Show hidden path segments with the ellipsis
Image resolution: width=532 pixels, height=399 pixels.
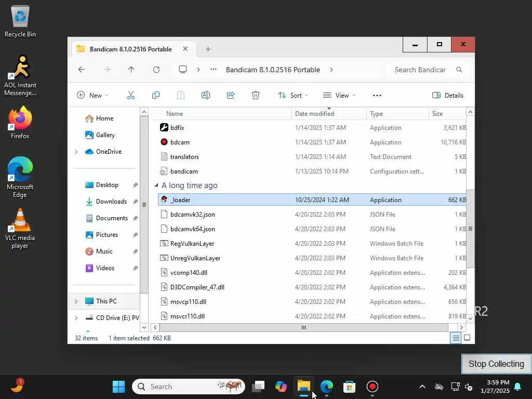[214, 70]
